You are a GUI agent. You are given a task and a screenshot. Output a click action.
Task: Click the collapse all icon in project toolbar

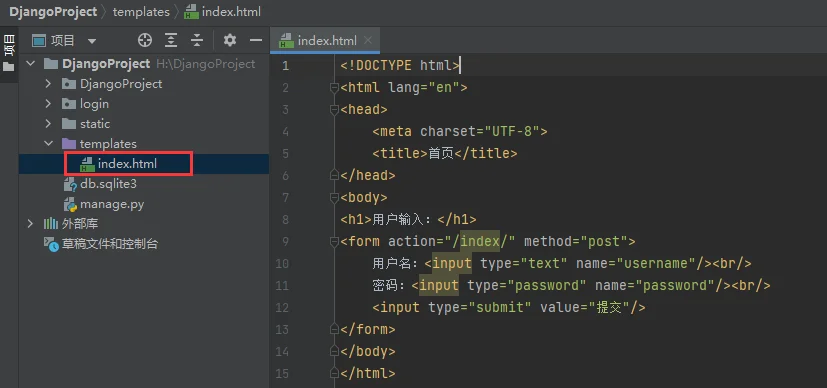(197, 40)
